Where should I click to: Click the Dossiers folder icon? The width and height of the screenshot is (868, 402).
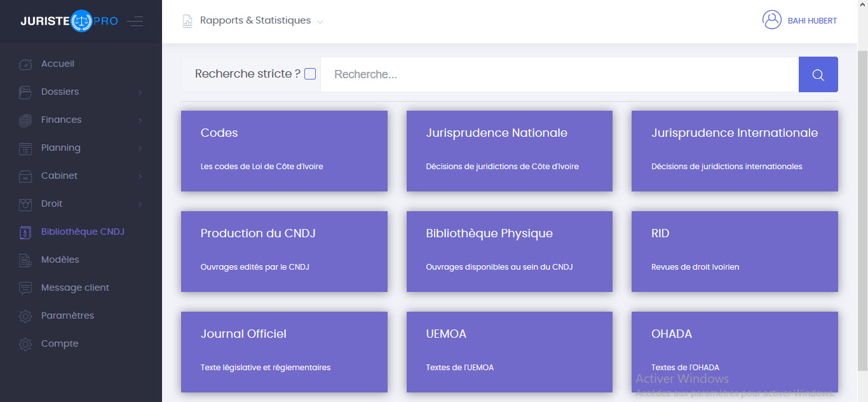coord(25,92)
